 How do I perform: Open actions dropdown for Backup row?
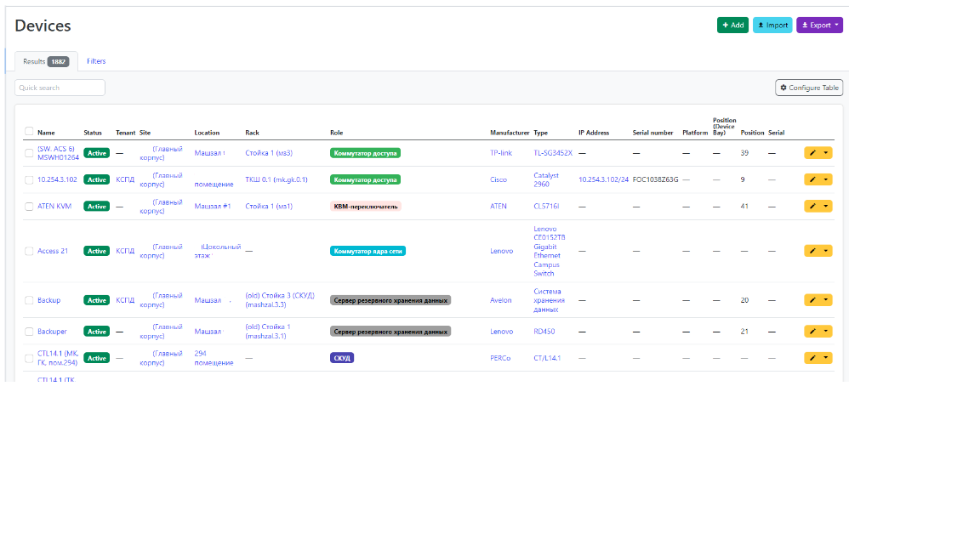point(826,300)
